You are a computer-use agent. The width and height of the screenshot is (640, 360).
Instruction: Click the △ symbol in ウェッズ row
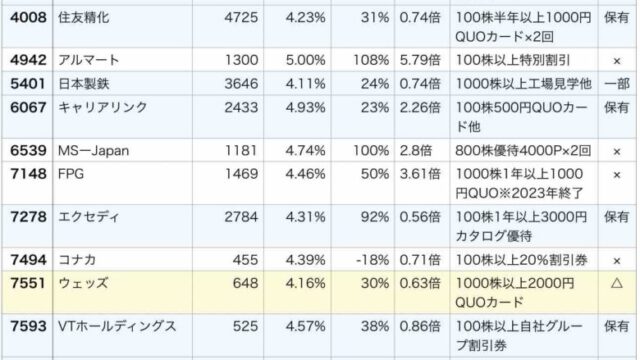pos(617,283)
